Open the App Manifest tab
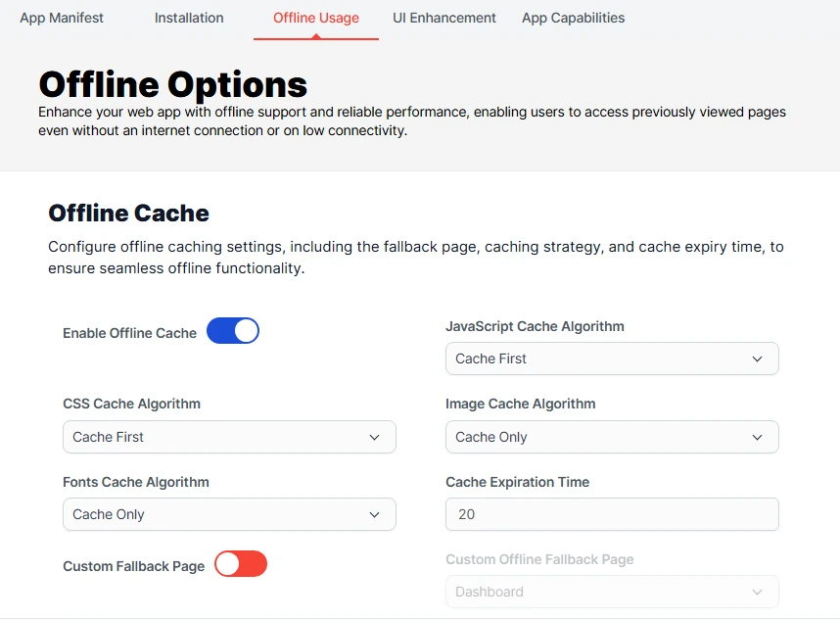 62,18
